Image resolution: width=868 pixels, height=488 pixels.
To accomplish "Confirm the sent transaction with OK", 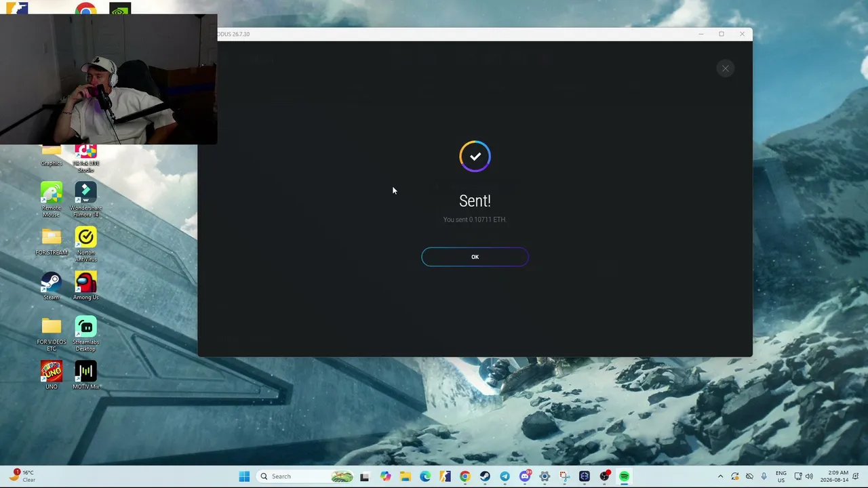I will click(x=475, y=257).
